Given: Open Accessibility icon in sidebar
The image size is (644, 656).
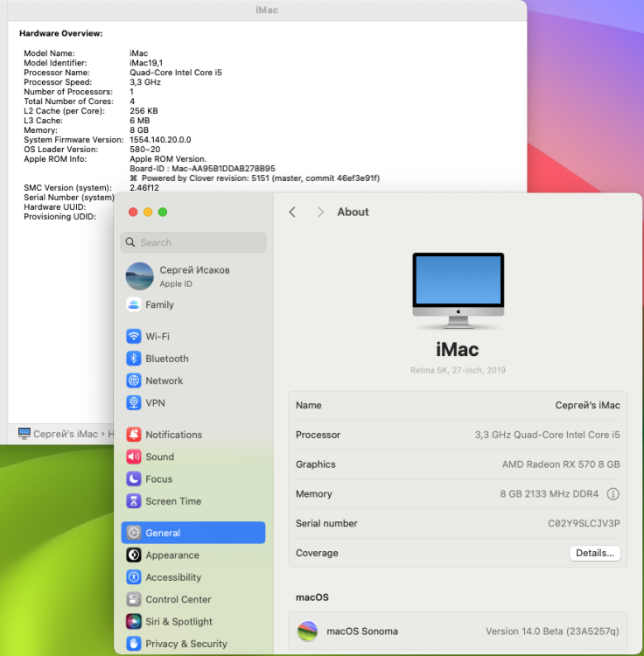Looking at the screenshot, I should click(x=134, y=577).
